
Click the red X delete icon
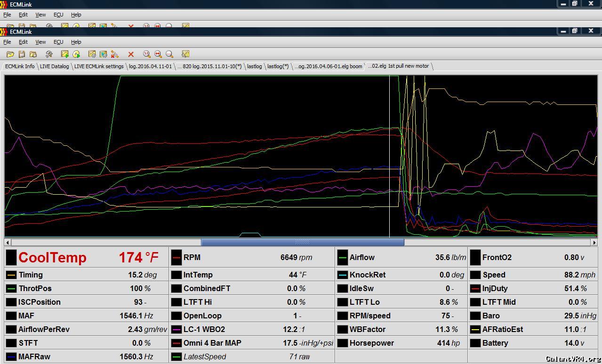tap(131, 55)
